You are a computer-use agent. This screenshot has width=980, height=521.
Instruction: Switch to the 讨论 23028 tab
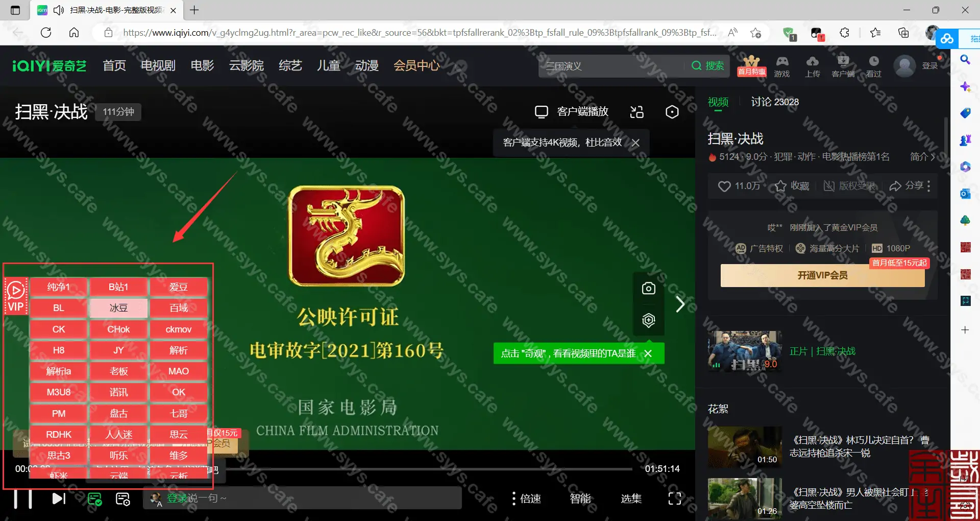pos(775,102)
